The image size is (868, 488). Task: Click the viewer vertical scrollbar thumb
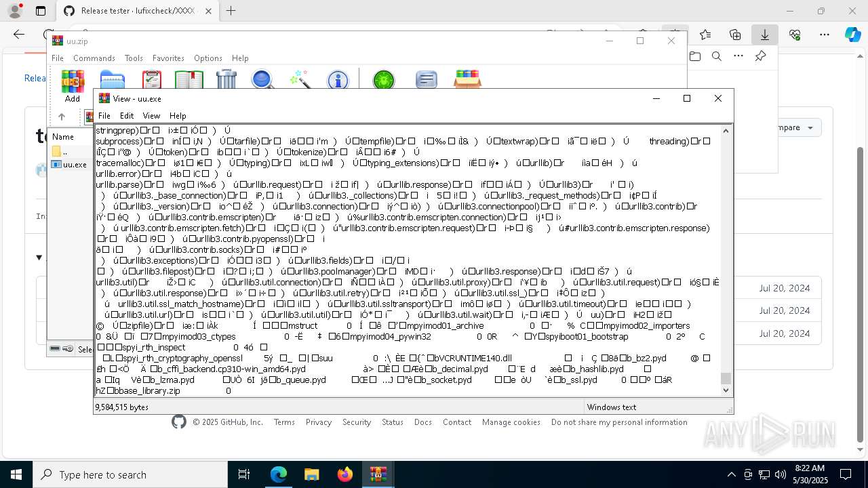pos(726,378)
